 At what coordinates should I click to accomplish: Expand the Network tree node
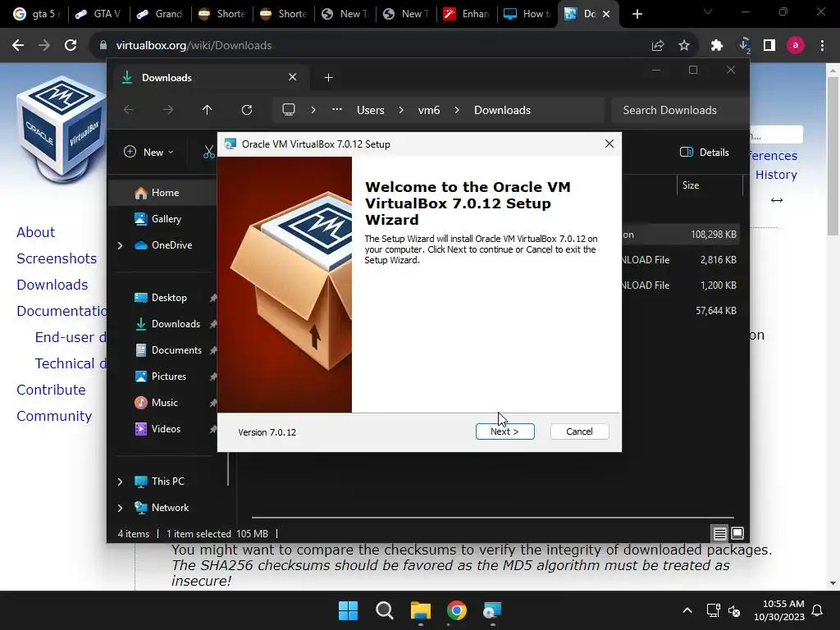(x=120, y=508)
